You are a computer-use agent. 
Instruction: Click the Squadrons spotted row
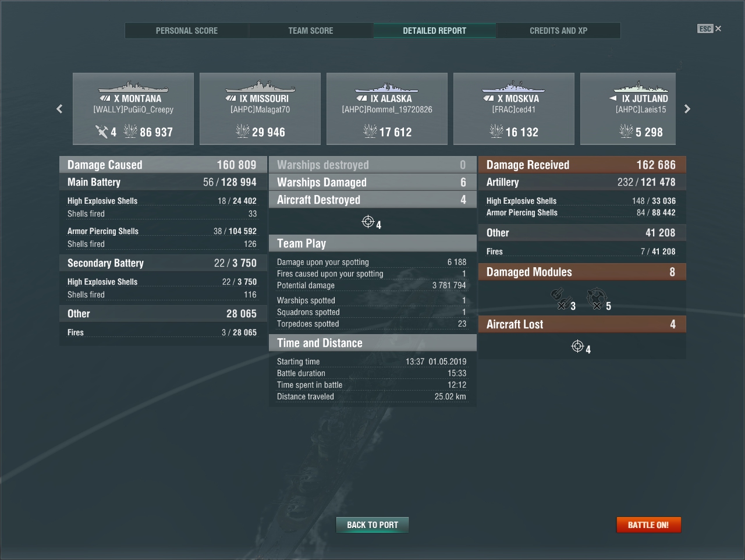pos(371,312)
